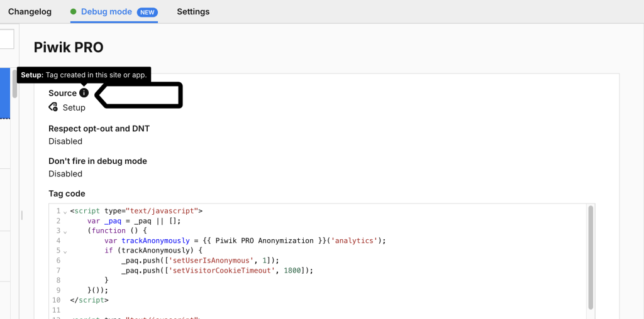Click the Piwik PRO heading
This screenshot has width=644, height=319.
point(69,48)
